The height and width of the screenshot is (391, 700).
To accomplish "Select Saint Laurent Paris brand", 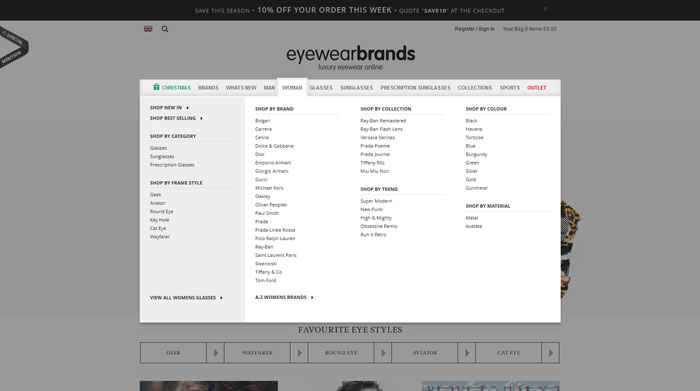I will click(x=275, y=255).
